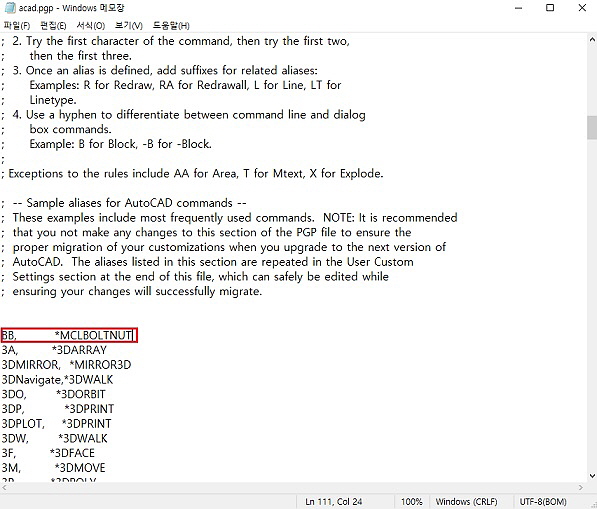
Task: Click the 'Examples: R for Redraw' line
Action: click(x=171, y=85)
